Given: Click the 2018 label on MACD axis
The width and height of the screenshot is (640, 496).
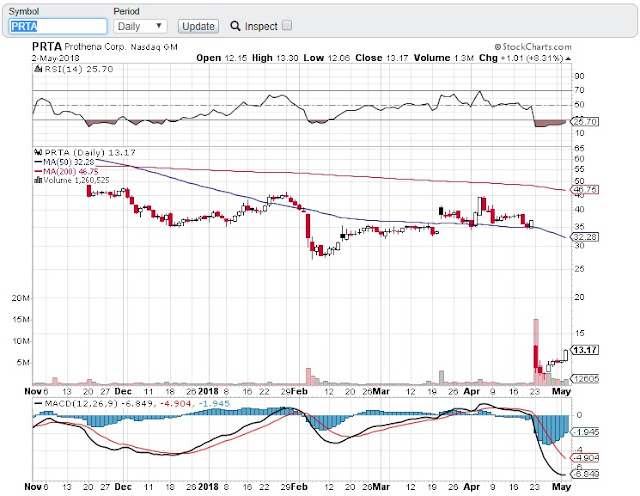Looking at the screenshot, I should 208,487.
